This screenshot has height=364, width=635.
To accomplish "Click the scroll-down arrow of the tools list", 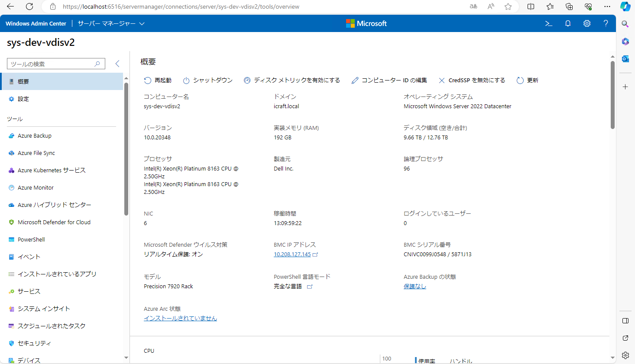I will [126, 358].
